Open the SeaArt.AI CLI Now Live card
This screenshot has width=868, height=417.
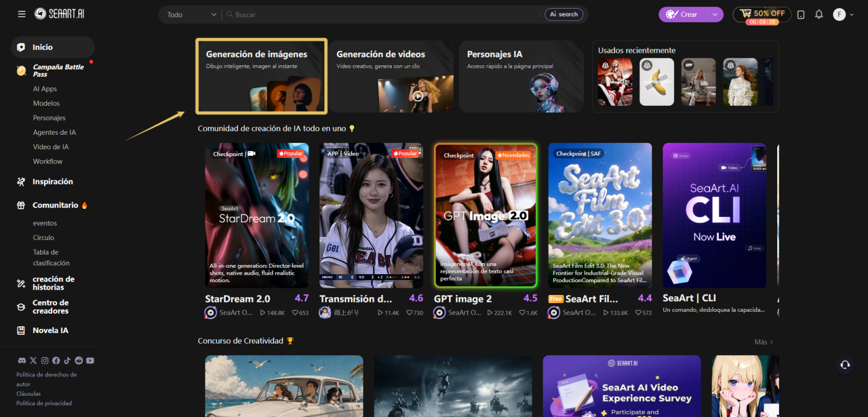[715, 216]
